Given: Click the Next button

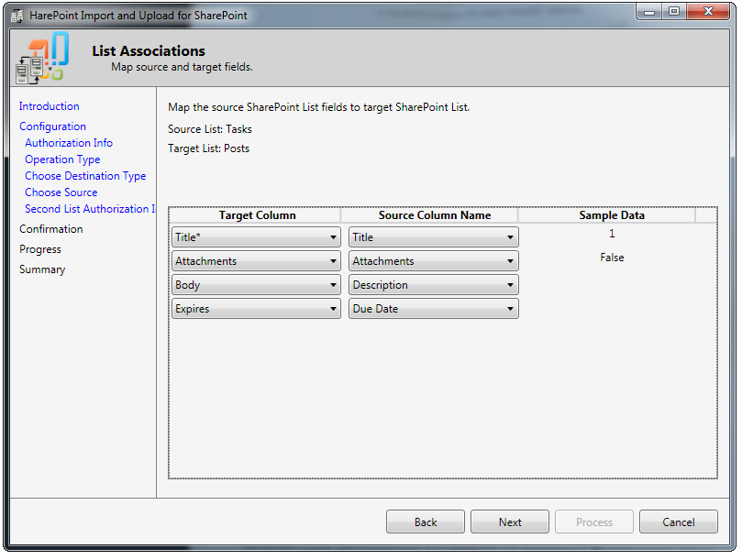Looking at the screenshot, I should coord(510,522).
